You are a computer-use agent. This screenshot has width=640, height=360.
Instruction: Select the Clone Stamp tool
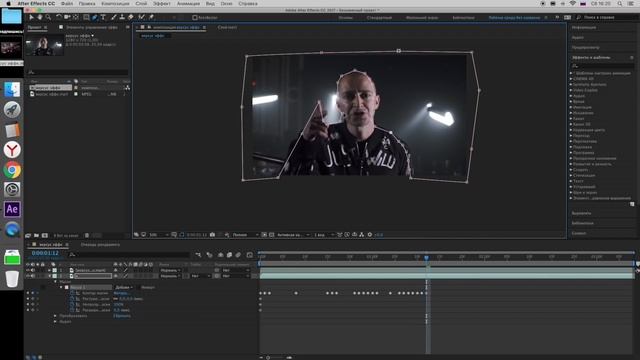[122, 17]
